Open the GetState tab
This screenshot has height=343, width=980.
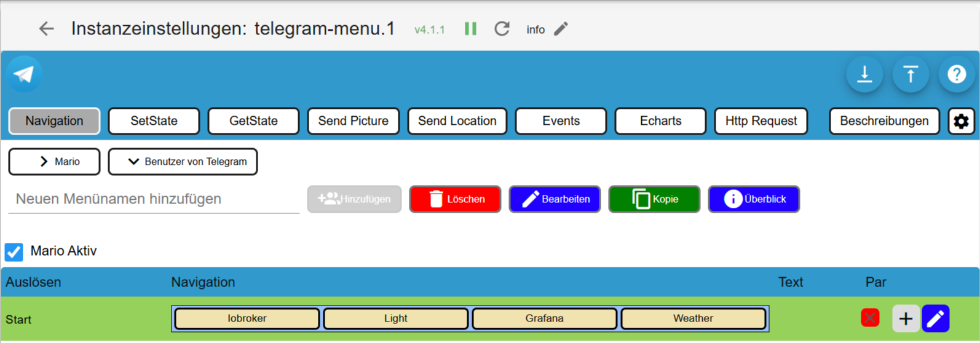click(253, 121)
